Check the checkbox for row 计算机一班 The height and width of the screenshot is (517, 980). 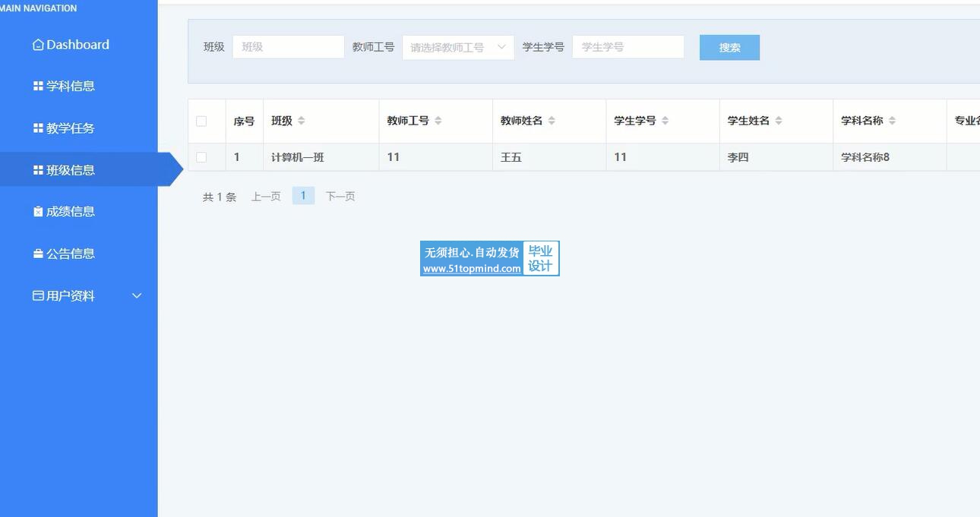click(201, 157)
